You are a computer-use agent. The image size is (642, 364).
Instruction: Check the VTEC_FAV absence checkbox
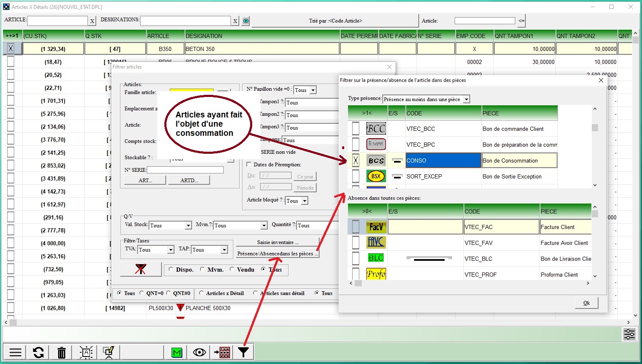click(x=356, y=242)
